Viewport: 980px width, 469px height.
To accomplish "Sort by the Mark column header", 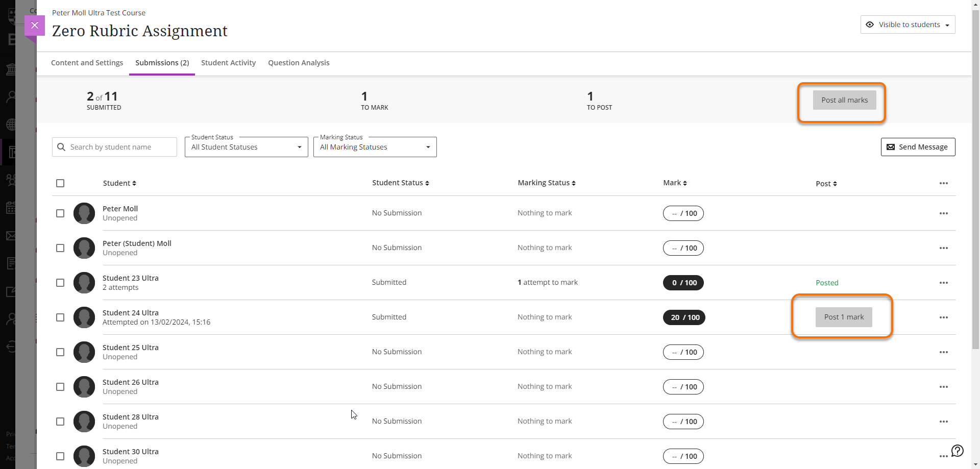I will pos(675,183).
